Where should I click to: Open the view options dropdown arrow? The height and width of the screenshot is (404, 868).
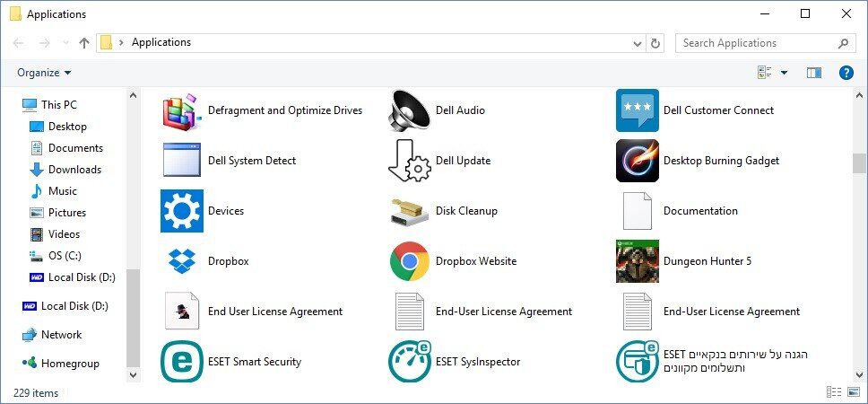pyautogui.click(x=784, y=73)
